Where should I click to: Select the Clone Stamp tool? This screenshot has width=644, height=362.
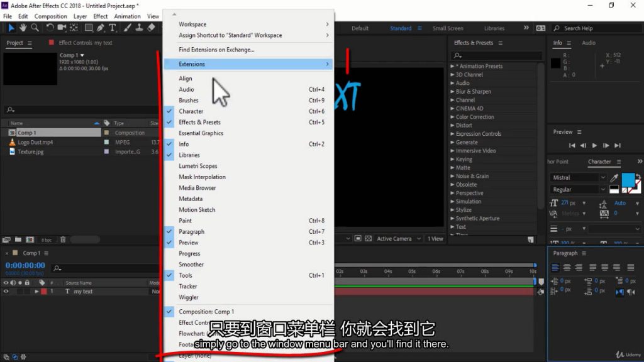139,28
